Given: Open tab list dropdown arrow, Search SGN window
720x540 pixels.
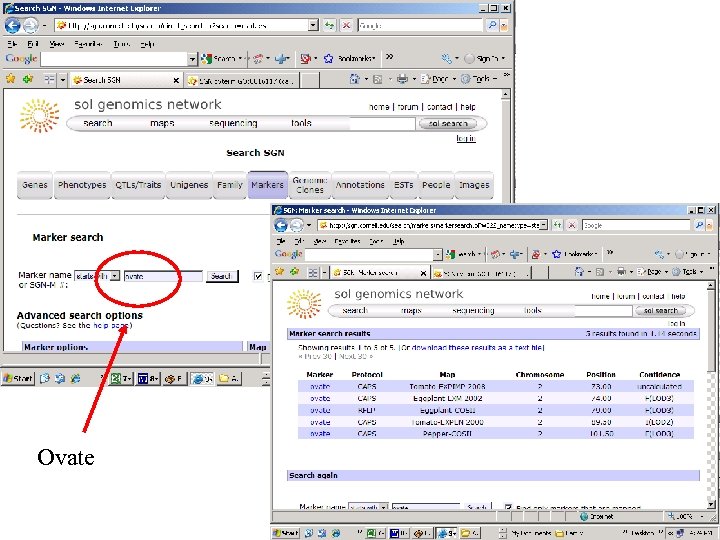Looking at the screenshot, I should (x=63, y=79).
